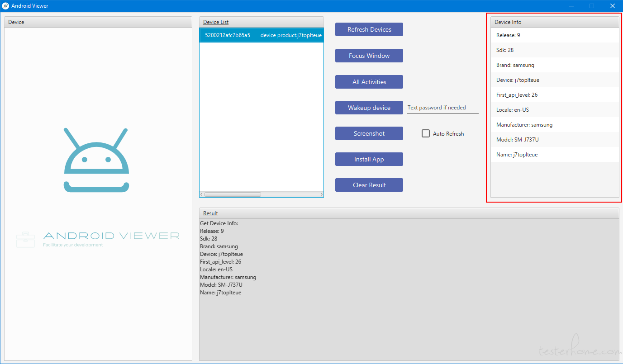The width and height of the screenshot is (623, 364).
Task: Click the Device Info panel header
Action: 555,22
